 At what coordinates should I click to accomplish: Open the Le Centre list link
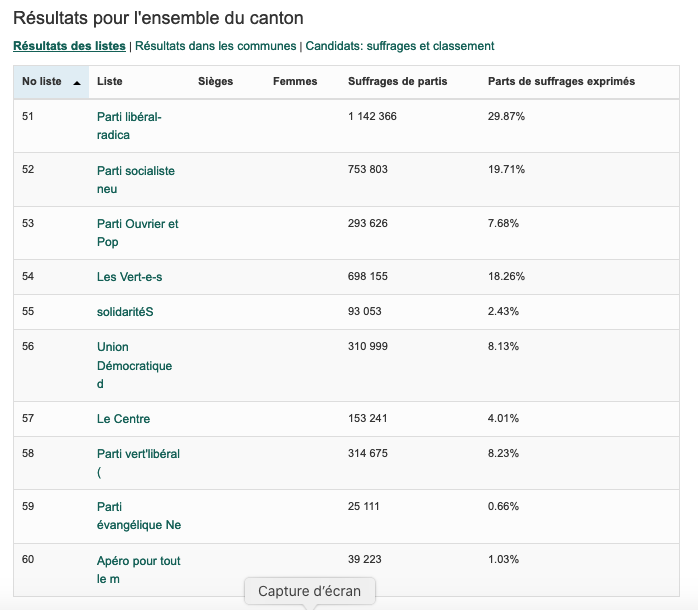(x=123, y=419)
